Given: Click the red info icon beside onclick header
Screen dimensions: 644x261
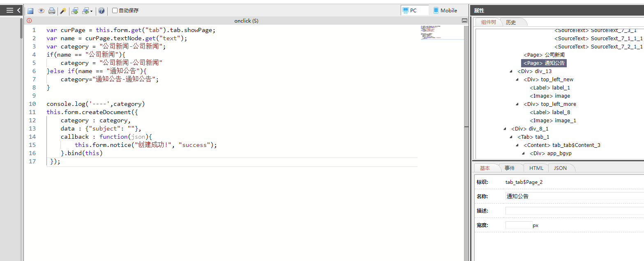Looking at the screenshot, I should (29, 21).
